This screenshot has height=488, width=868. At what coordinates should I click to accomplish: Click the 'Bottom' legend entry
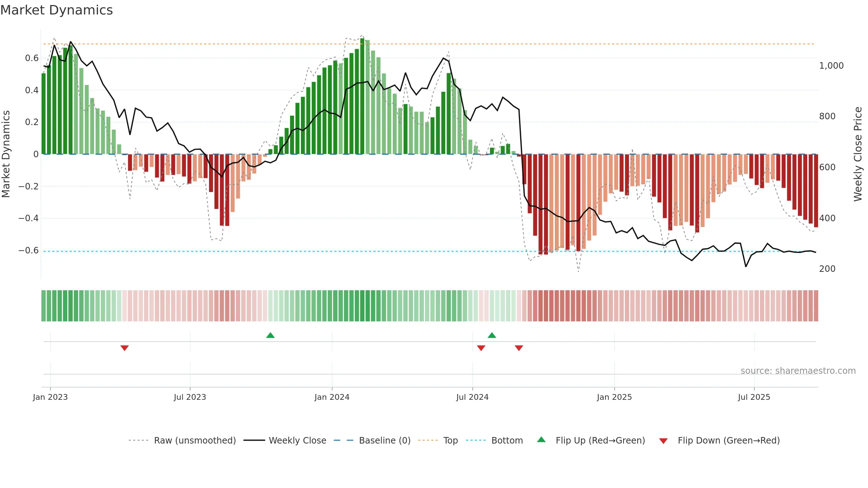coord(494,440)
